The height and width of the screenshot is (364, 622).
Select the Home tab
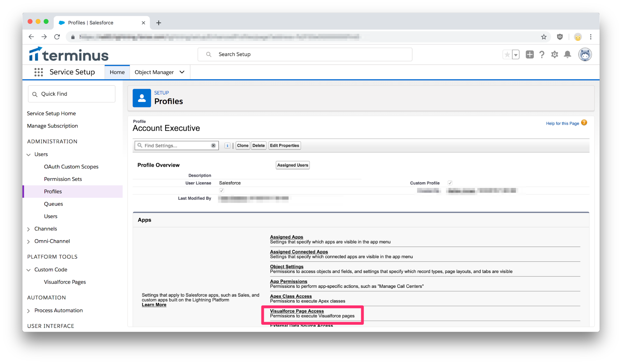tap(117, 72)
